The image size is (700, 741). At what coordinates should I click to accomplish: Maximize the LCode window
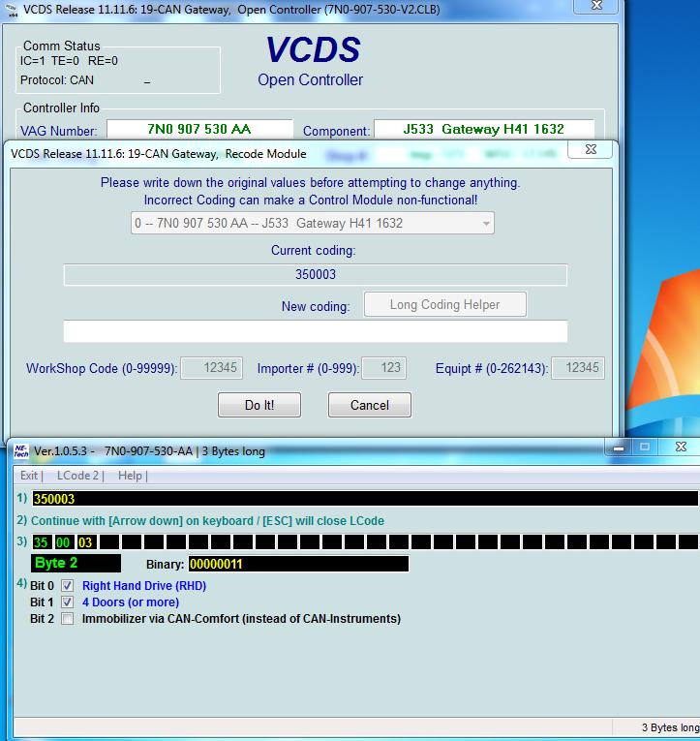click(x=645, y=448)
